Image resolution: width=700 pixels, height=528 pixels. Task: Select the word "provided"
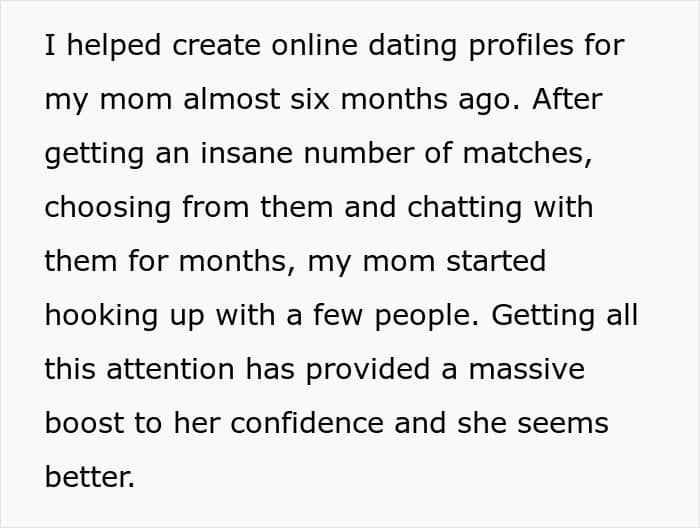click(x=368, y=370)
